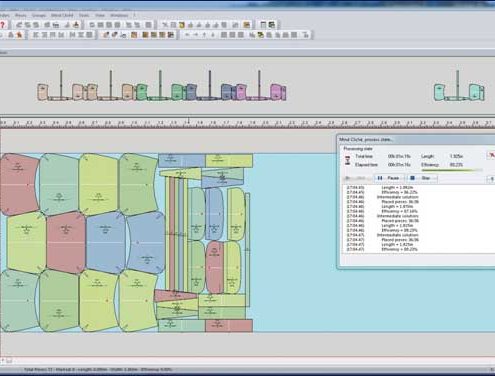Pause the nesting process
495x376 pixels.
(x=388, y=178)
